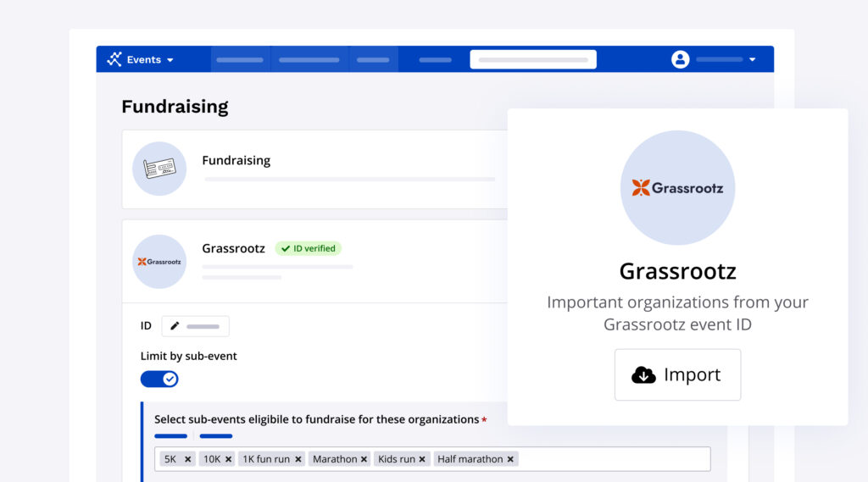The image size is (868, 482).
Task: Remove the Marathon tag
Action: [364, 459]
